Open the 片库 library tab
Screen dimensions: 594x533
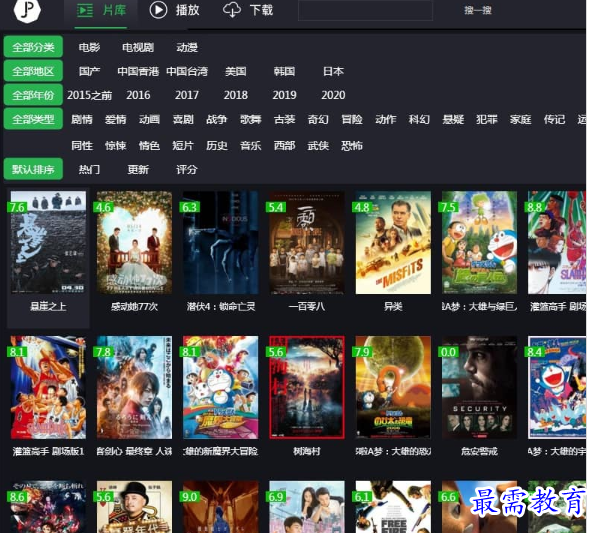pos(101,10)
